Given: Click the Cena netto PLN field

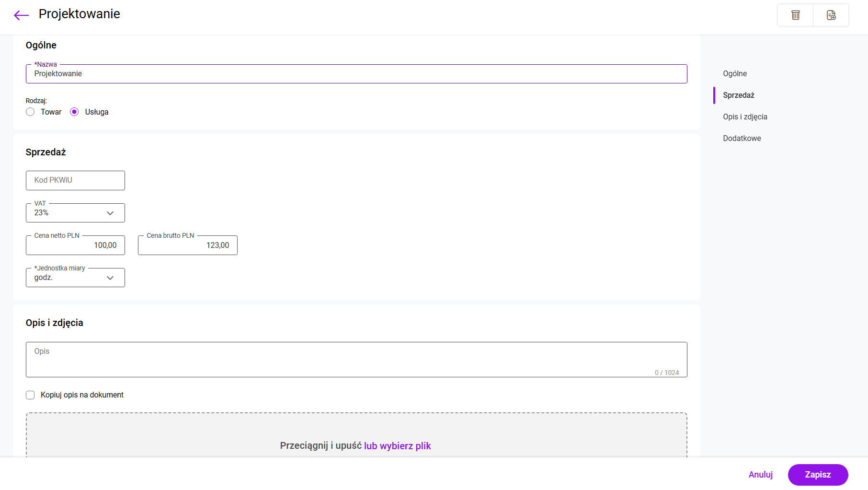Looking at the screenshot, I should click(x=75, y=245).
